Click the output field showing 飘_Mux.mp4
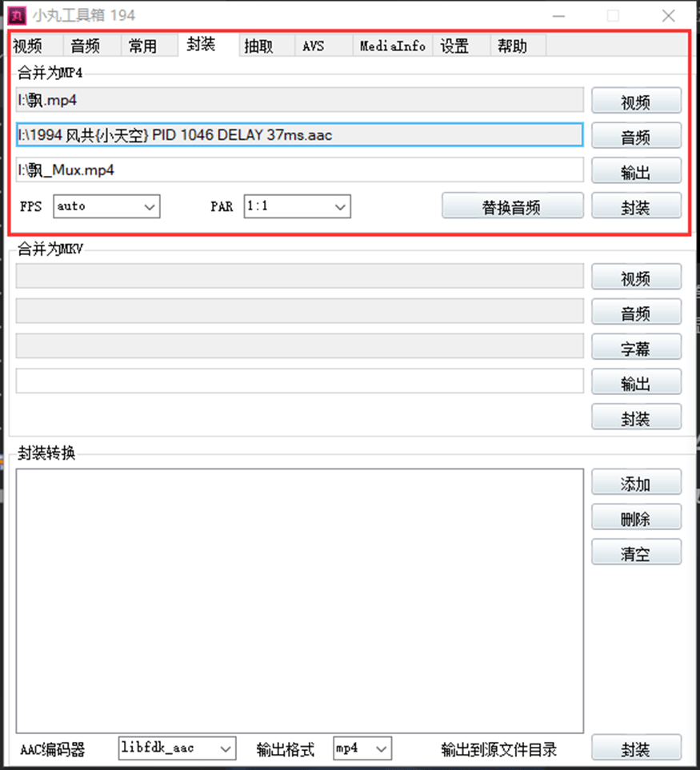700x770 pixels. click(x=299, y=170)
